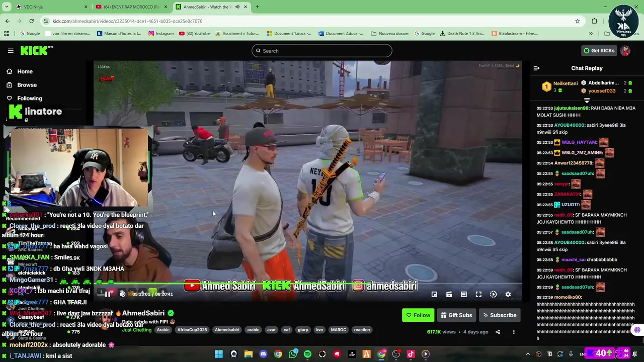The image size is (644, 362).
Task: Open a new browser tab
Action: coord(258,7)
